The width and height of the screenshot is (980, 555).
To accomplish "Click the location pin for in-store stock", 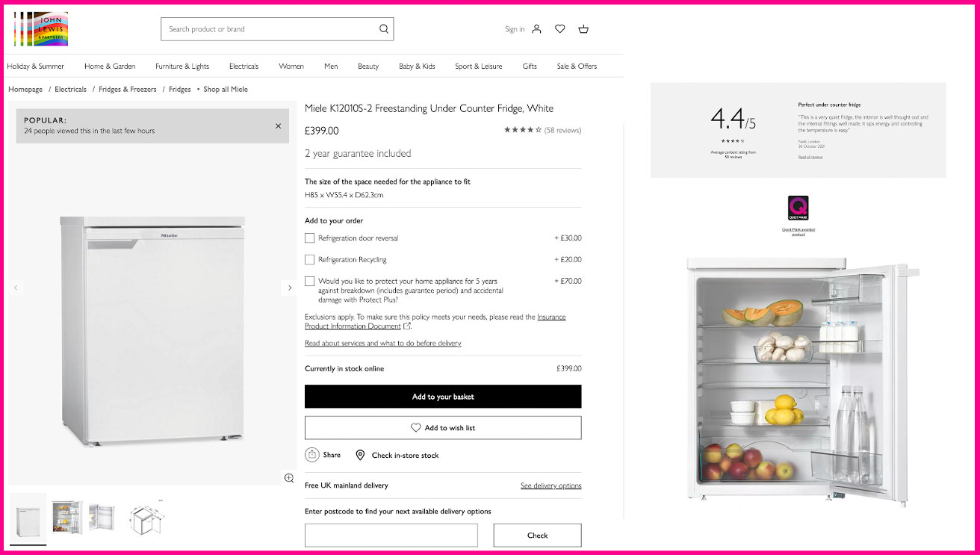I will [x=360, y=455].
